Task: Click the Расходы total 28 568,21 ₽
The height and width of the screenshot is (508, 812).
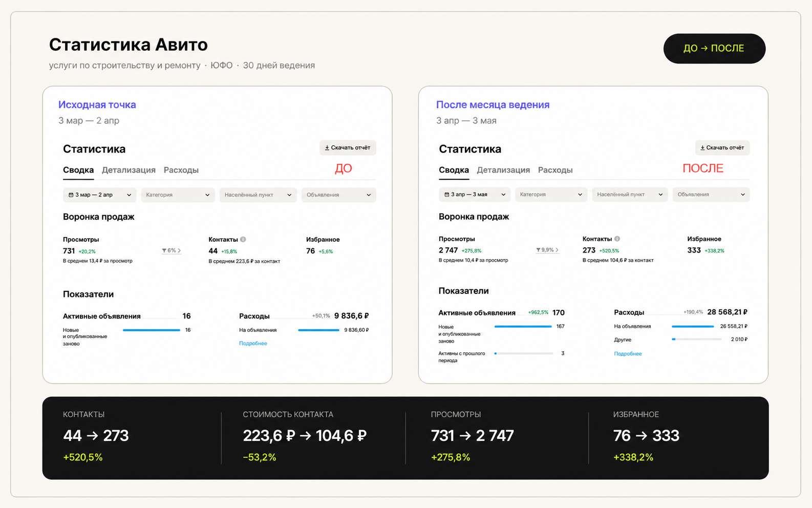Action: tap(727, 312)
